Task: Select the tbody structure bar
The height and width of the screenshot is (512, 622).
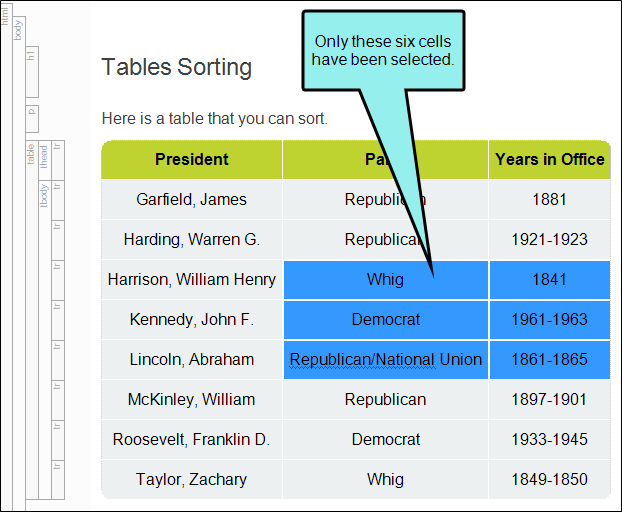Action: point(45,340)
